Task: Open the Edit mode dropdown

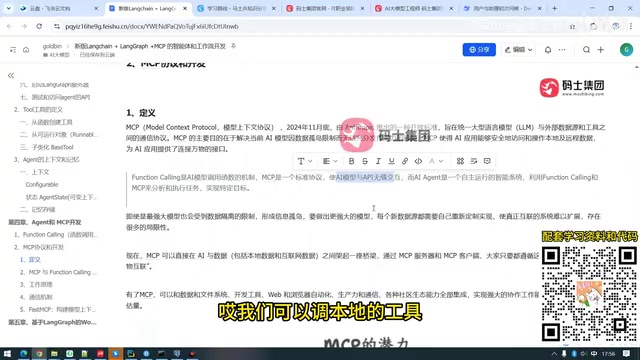Action: click(x=518, y=49)
